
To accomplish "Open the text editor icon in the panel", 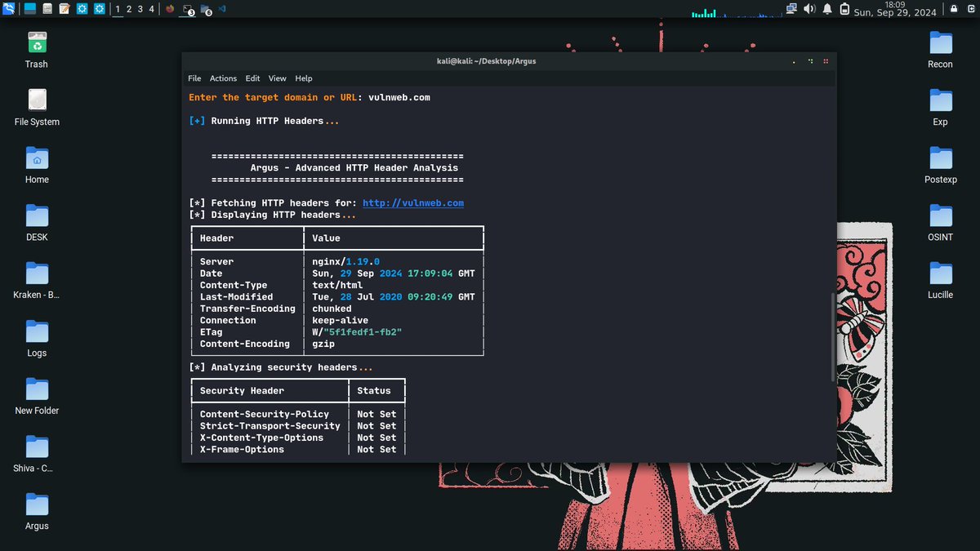I will [x=63, y=8].
